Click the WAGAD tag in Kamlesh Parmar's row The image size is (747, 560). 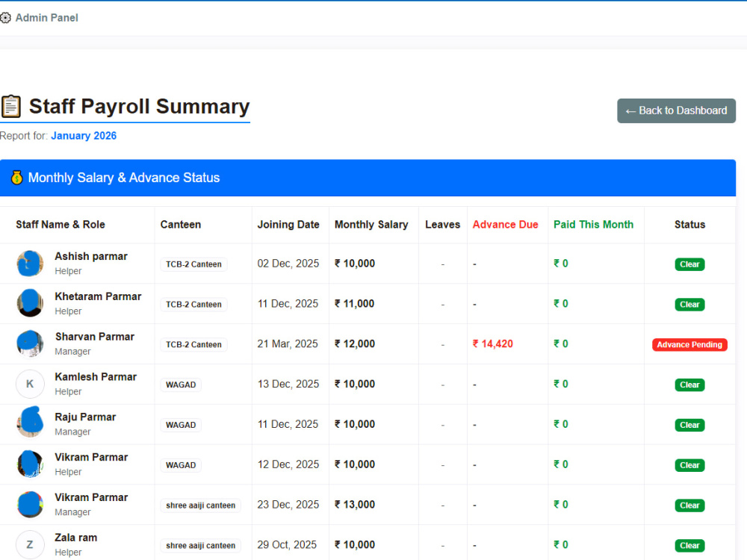tap(181, 385)
